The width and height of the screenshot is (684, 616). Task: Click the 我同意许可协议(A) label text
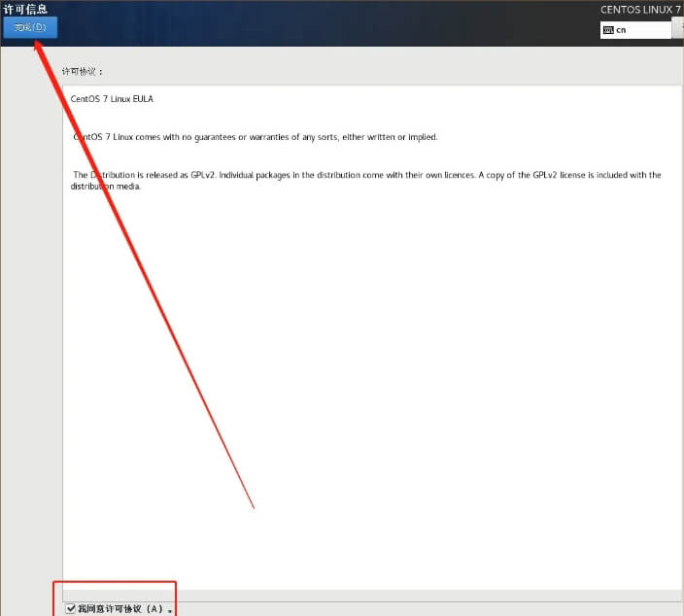(120, 608)
